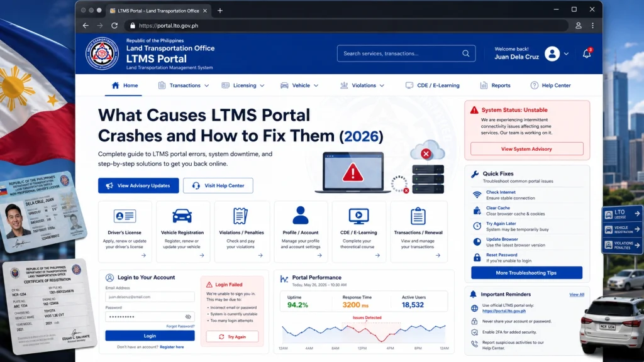Screen dimensions: 644x362
Task: Open CDE / E-Learning nav item
Action: (x=433, y=85)
